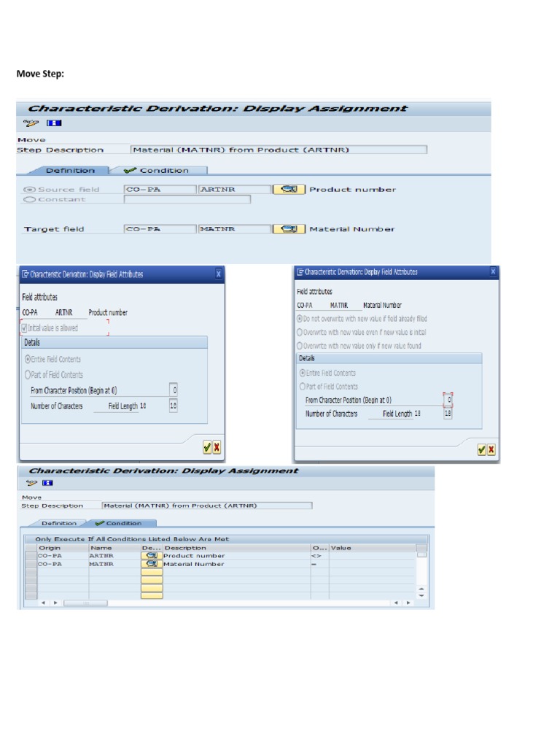This screenshot has height=747, width=560.
Task: Click the display/change toggle icon in the top assignment toolbar
Action: [x=31, y=123]
